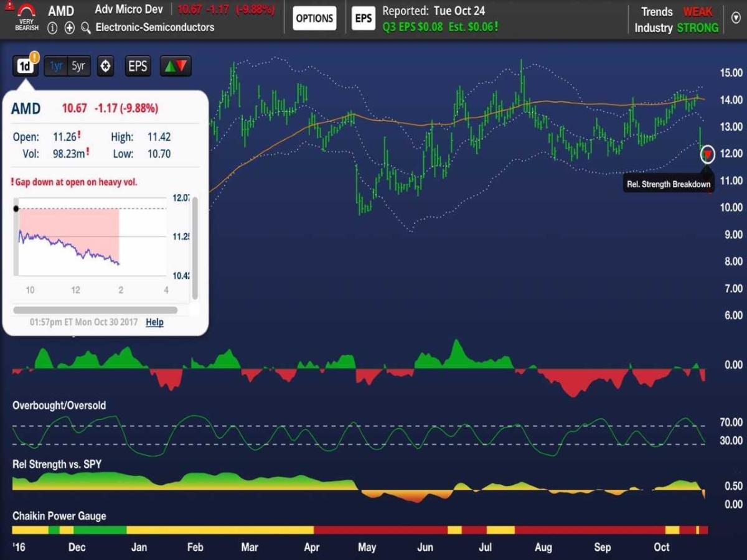This screenshot has height=560, width=747.
Task: Click the vertical scrollbar in intraday popup
Action: pyautogui.click(x=195, y=248)
